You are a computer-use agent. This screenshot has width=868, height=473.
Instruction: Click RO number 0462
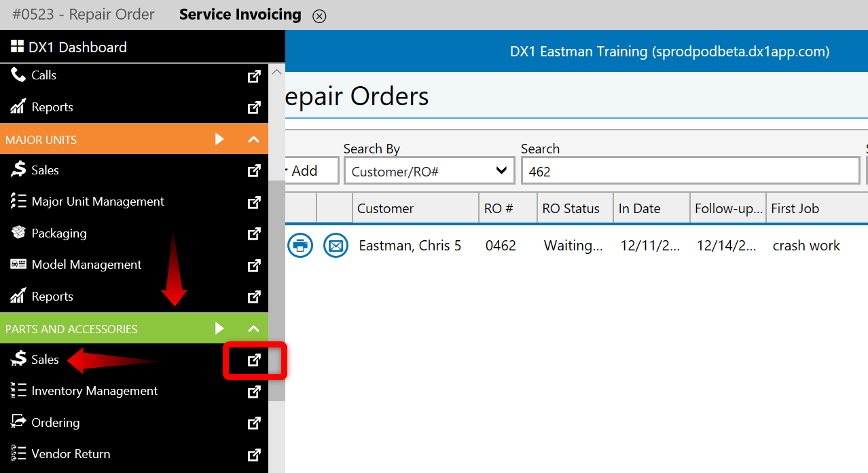[501, 246]
